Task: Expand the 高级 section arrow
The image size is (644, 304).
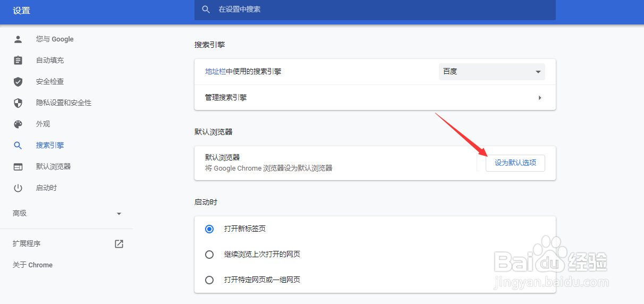Action: tap(119, 214)
